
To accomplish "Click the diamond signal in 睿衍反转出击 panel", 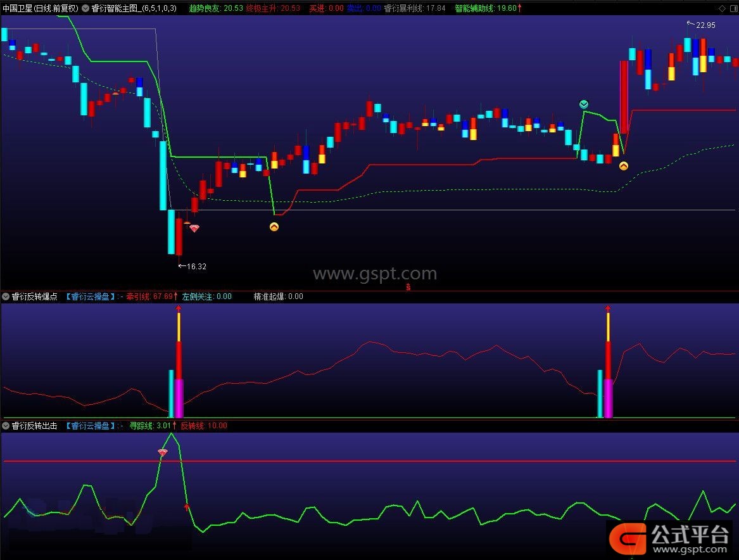I will coord(163,452).
